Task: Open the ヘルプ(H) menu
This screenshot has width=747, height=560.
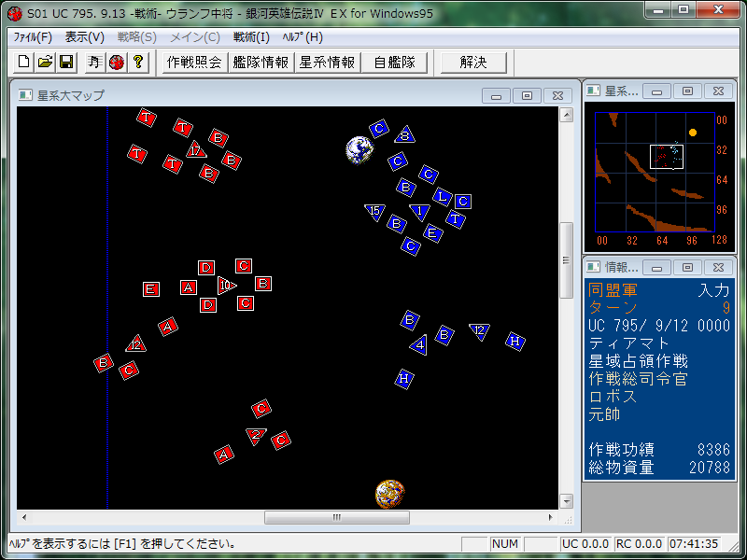Action: [x=302, y=37]
